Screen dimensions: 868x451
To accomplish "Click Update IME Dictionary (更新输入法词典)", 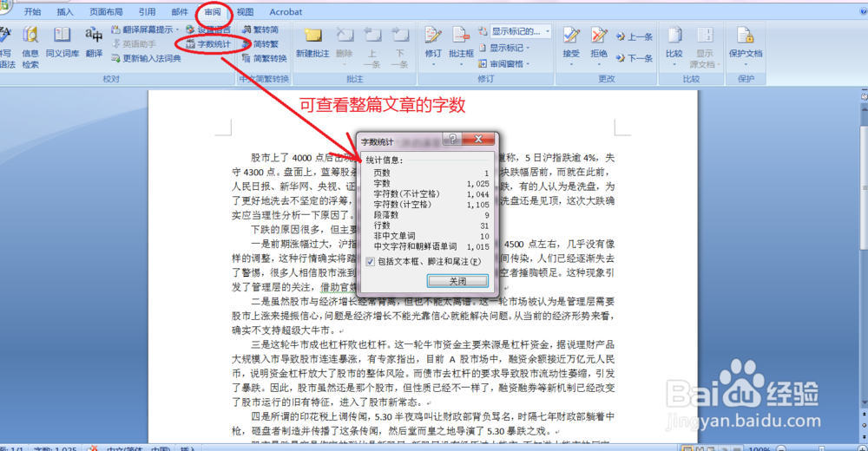I will 146,58.
